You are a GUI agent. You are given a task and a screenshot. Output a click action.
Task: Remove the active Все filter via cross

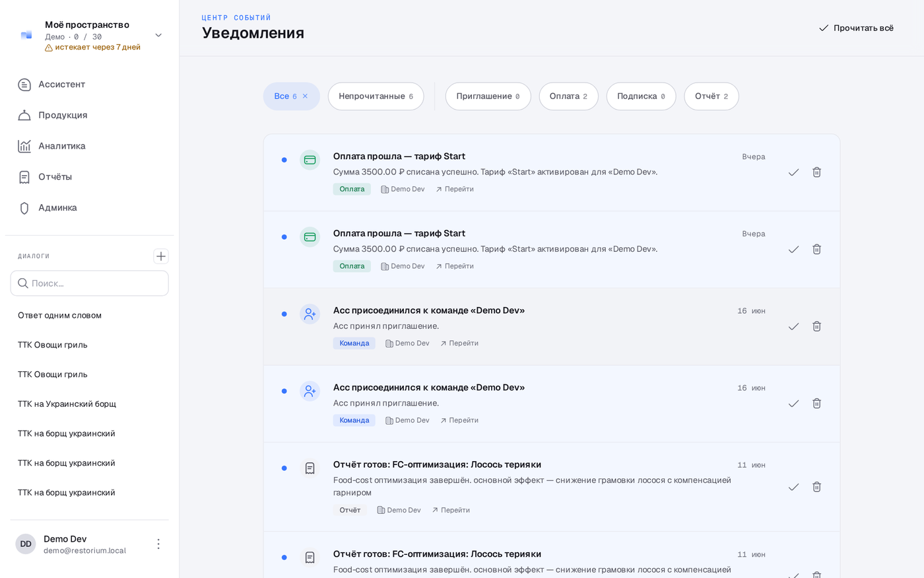[305, 96]
